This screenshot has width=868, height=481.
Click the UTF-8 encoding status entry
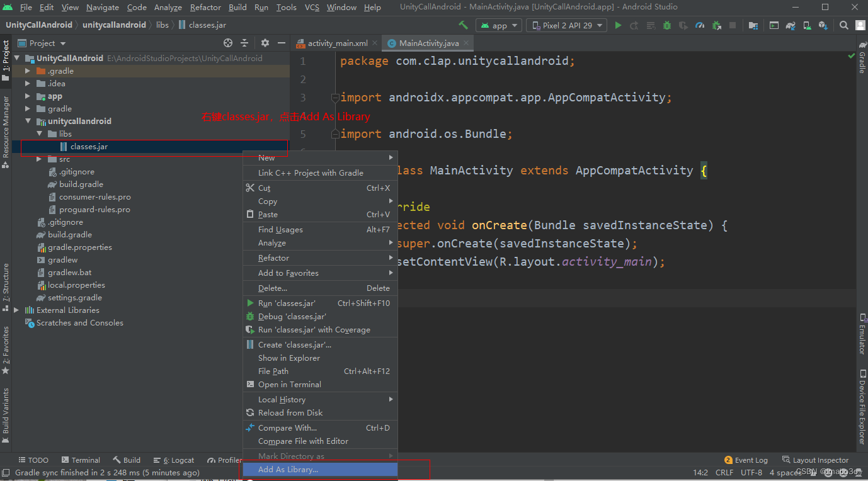click(751, 473)
